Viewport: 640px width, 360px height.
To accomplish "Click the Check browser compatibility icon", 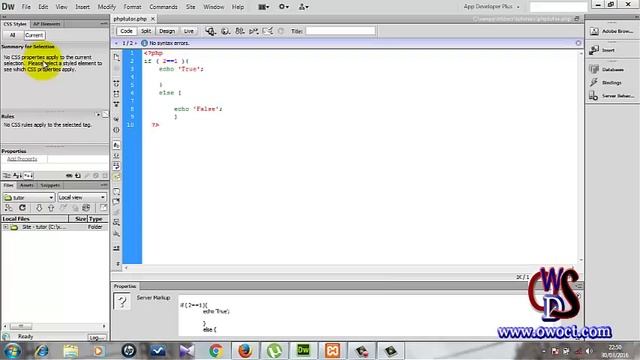I will click(268, 31).
